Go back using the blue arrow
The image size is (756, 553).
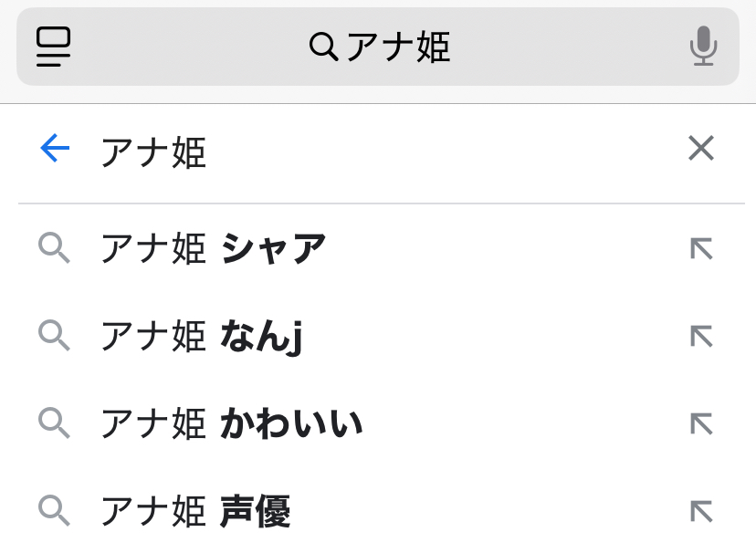point(55,148)
